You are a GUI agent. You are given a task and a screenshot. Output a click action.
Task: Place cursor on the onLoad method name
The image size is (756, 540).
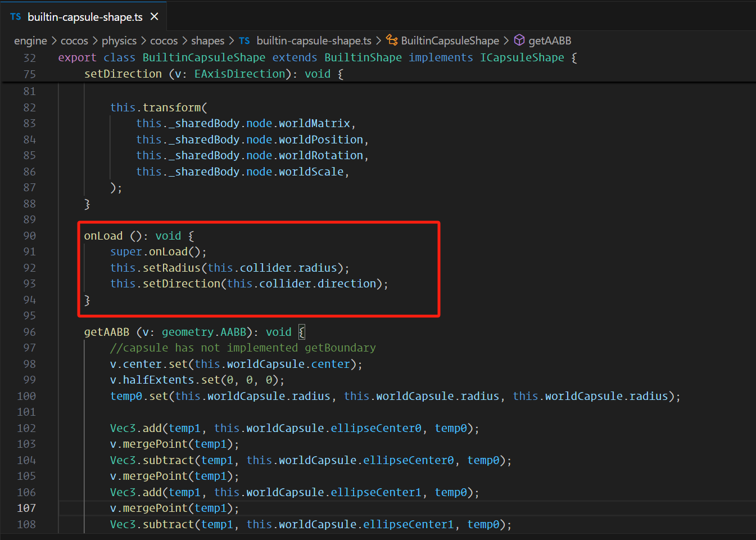click(x=103, y=236)
